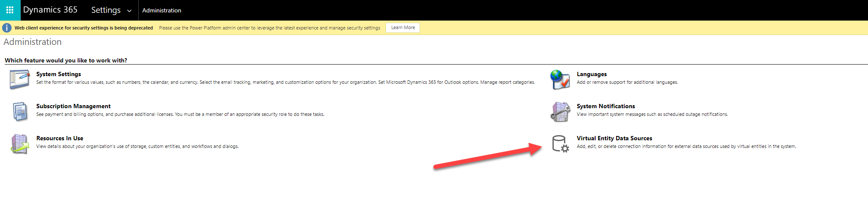Click the Virtual Entity Data Sources database icon
This screenshot has height=198, width=868.
pyautogui.click(x=560, y=144)
